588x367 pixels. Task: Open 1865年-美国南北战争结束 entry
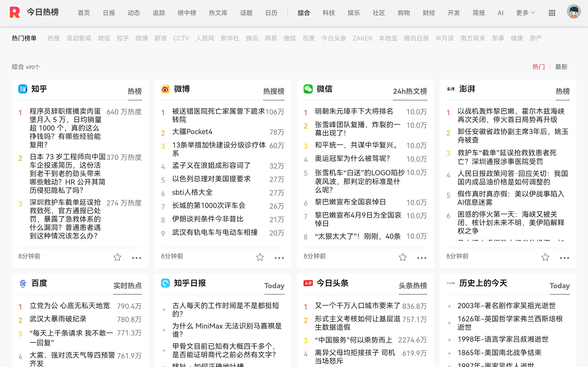pos(499,353)
